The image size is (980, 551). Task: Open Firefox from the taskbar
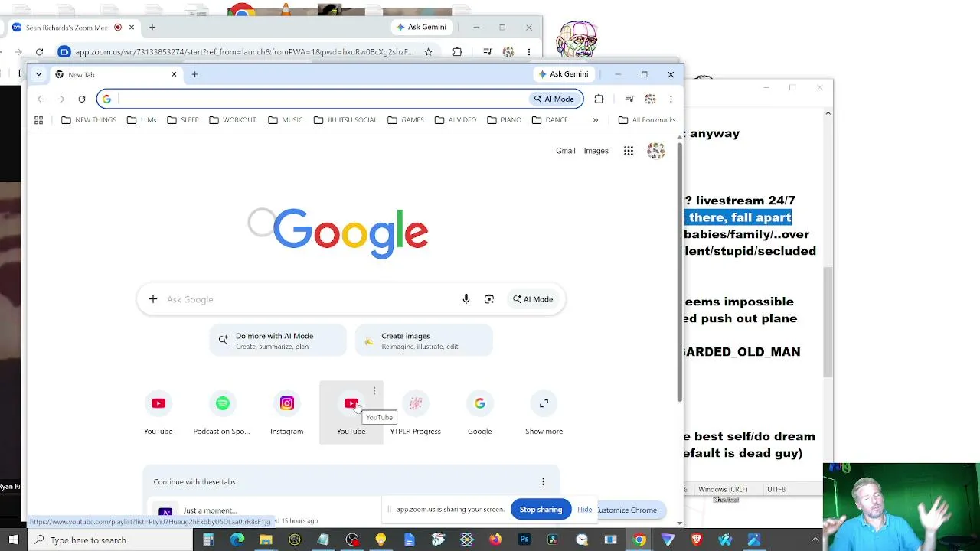495,540
